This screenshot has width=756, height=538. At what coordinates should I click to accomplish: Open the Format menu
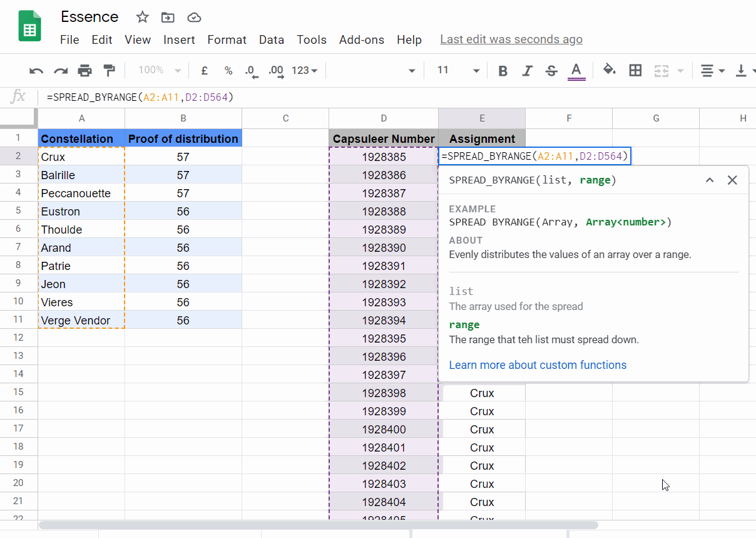click(227, 39)
